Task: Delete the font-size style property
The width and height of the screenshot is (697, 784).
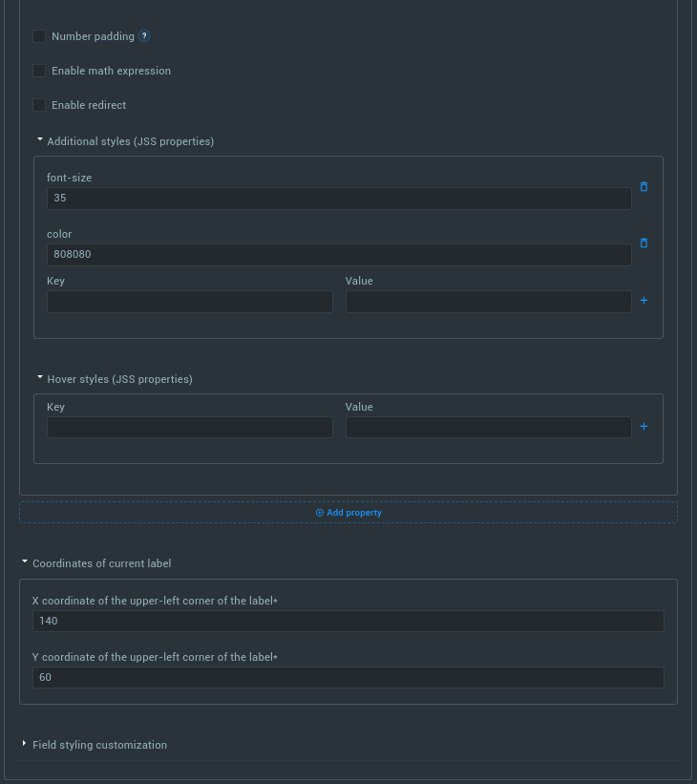Action: coord(644,186)
